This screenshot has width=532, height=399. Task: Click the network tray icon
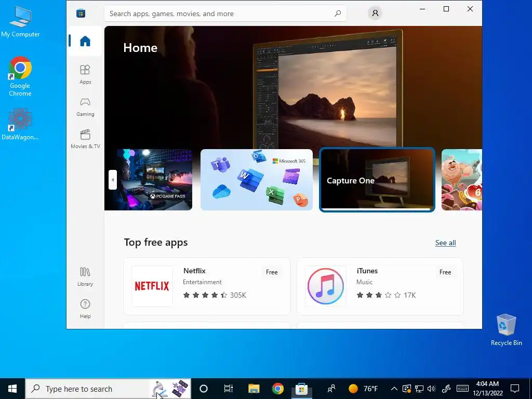coord(419,389)
